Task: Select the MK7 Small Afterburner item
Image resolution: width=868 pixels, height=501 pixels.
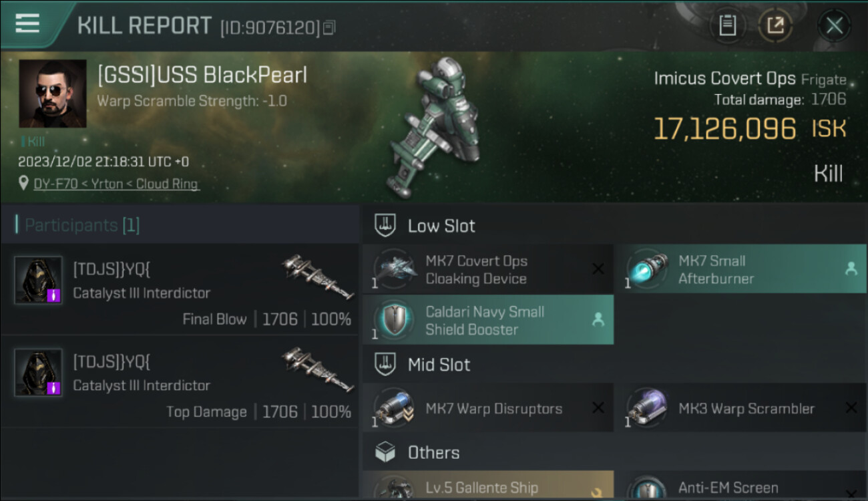Action: pos(740,270)
